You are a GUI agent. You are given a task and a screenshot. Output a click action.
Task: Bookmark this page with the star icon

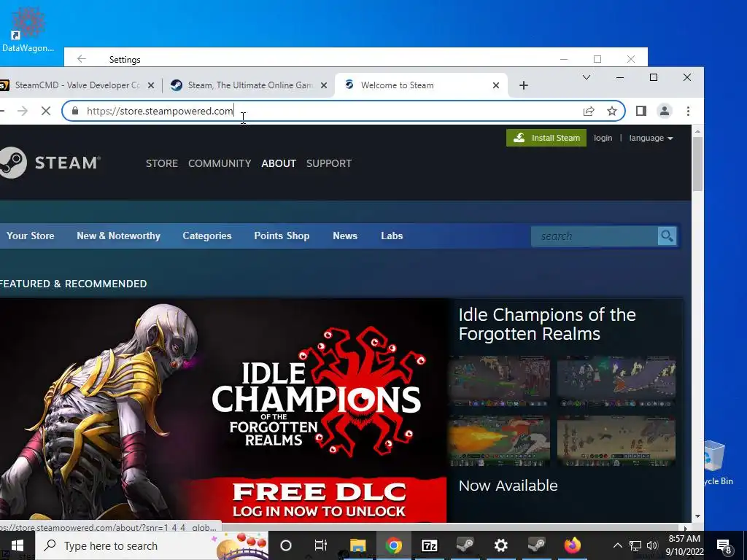pyautogui.click(x=612, y=111)
